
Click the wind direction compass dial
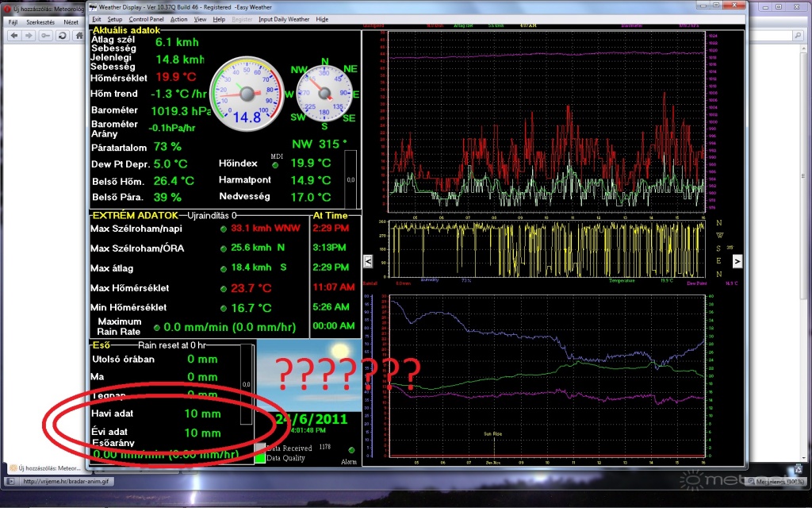click(323, 94)
